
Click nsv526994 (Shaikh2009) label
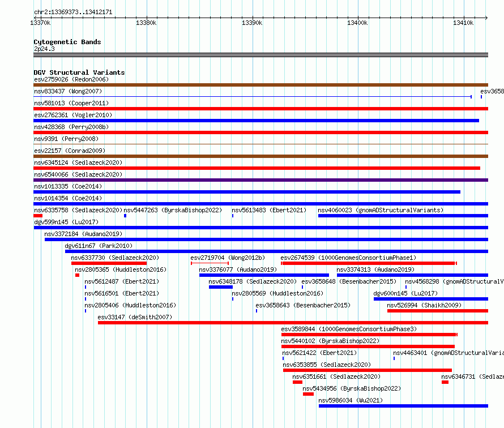[424, 305]
